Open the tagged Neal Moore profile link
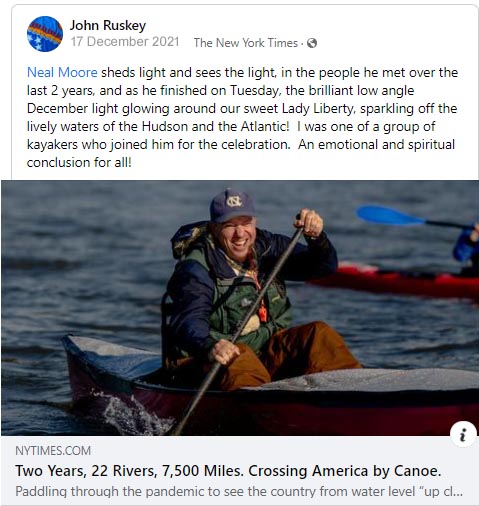479x506 pixels. [62, 72]
